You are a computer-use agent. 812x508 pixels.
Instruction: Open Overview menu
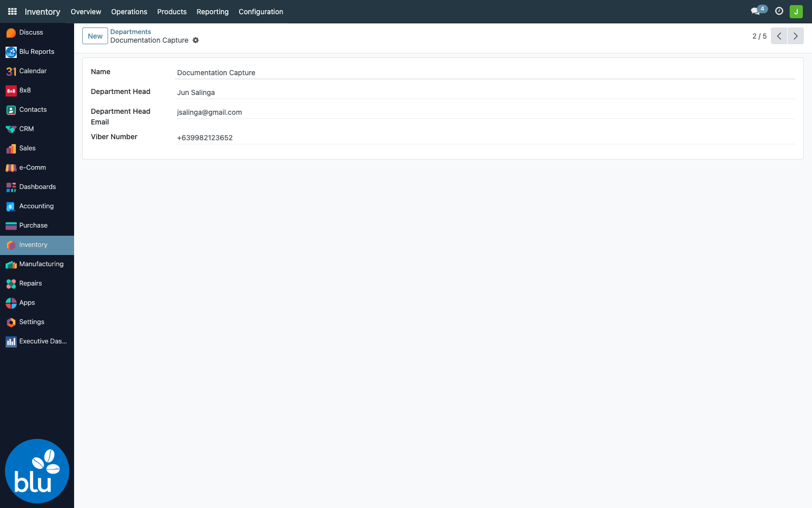coord(86,12)
